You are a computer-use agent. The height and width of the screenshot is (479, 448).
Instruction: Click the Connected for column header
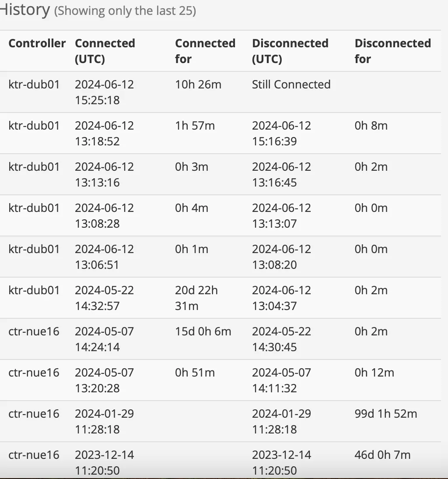pos(205,51)
